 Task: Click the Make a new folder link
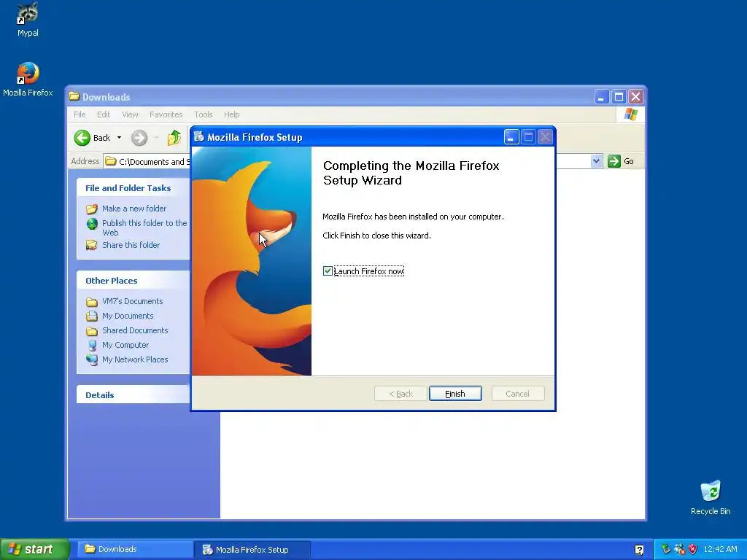click(134, 209)
